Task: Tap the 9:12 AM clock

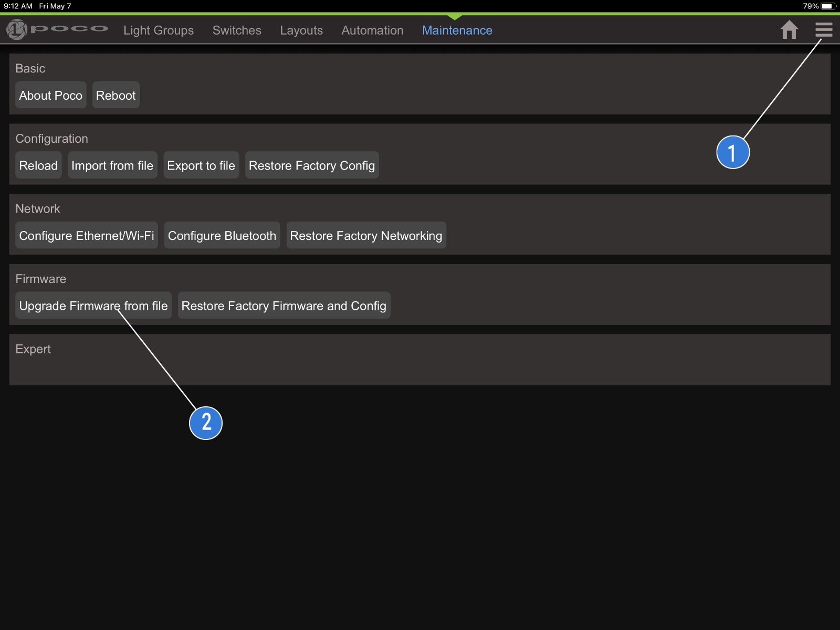Action: point(18,6)
